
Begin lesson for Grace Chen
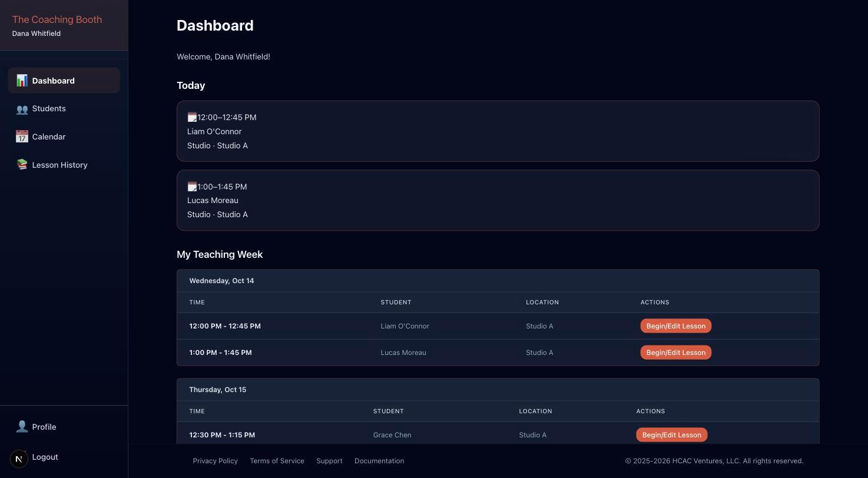click(x=671, y=435)
